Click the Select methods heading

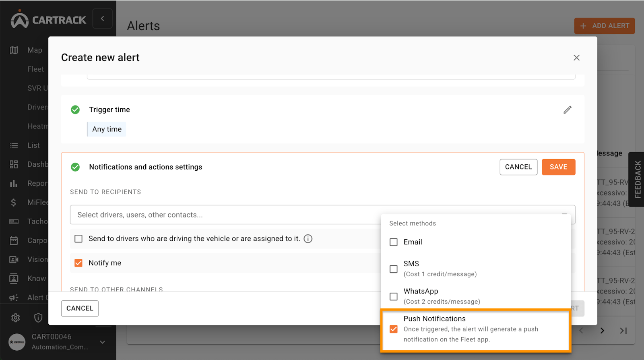(413, 223)
